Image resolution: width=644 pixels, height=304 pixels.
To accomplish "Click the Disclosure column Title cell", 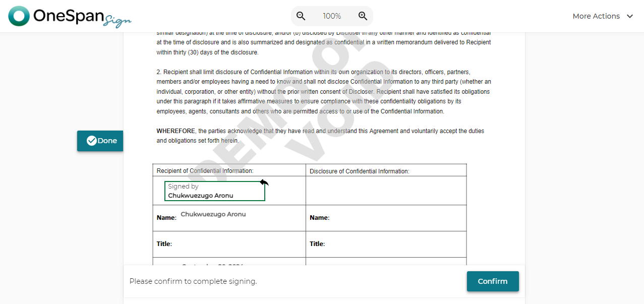I will point(386,244).
